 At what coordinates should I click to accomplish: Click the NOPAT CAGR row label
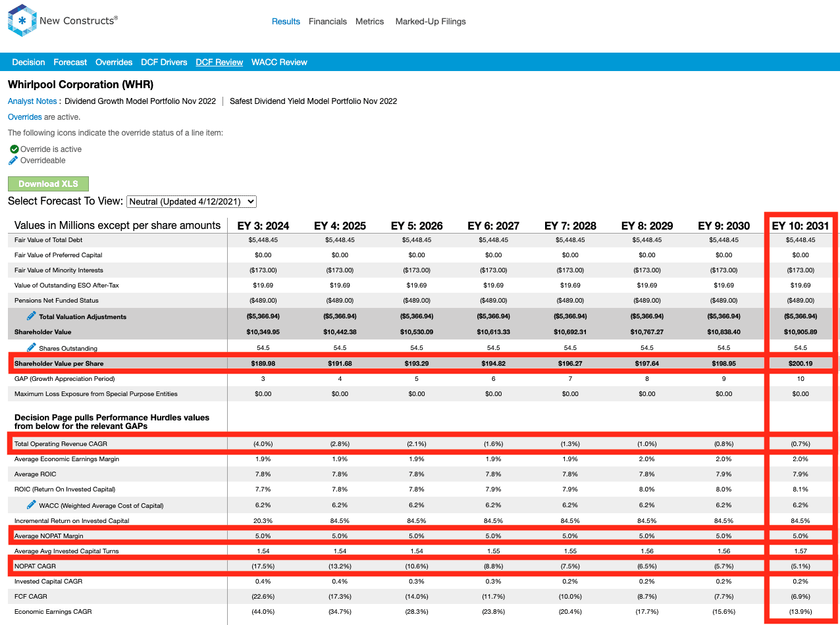34,566
